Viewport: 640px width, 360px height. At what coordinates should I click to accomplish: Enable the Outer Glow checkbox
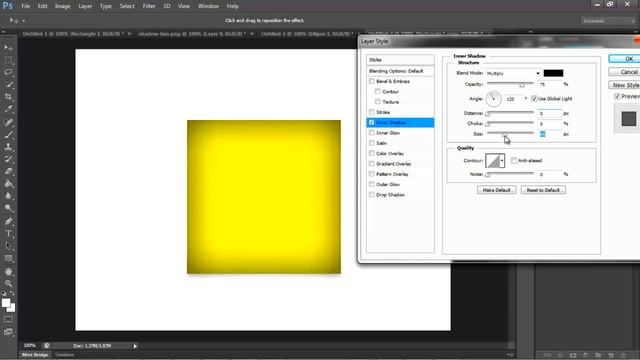click(371, 184)
